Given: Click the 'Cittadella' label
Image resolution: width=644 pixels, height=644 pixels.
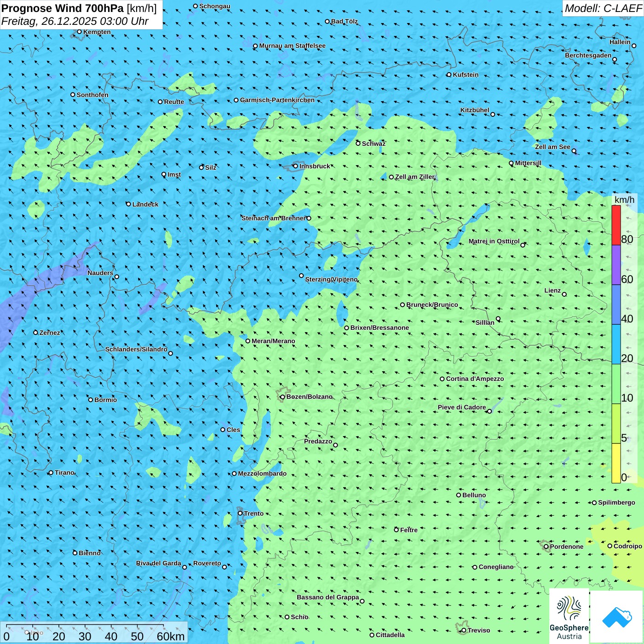Looking at the screenshot, I should (x=390, y=635).
